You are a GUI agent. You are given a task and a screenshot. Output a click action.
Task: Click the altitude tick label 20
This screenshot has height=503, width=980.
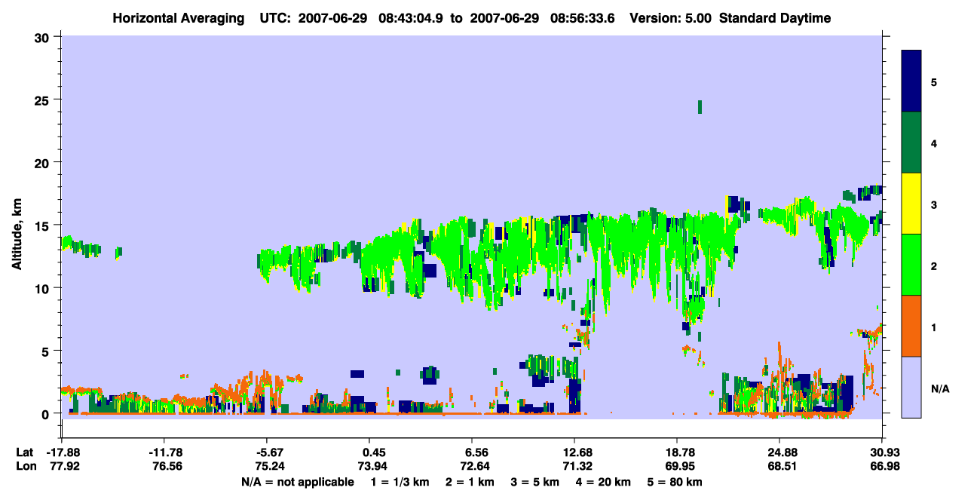point(43,162)
